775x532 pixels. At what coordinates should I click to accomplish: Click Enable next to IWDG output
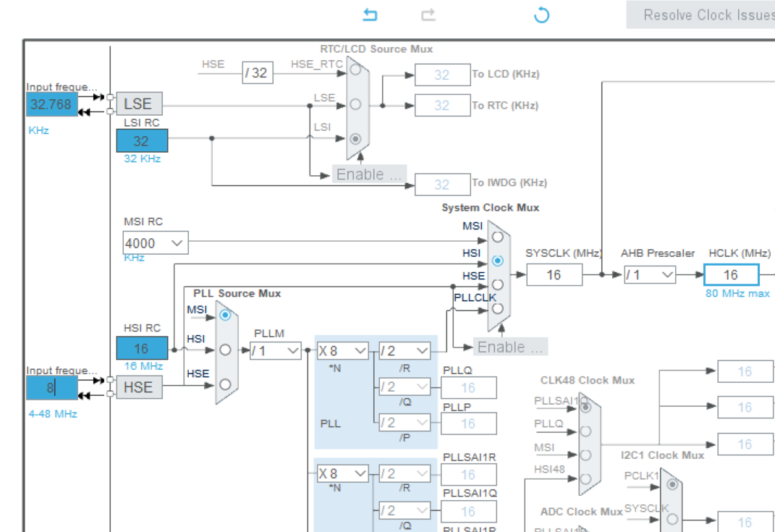(x=368, y=174)
